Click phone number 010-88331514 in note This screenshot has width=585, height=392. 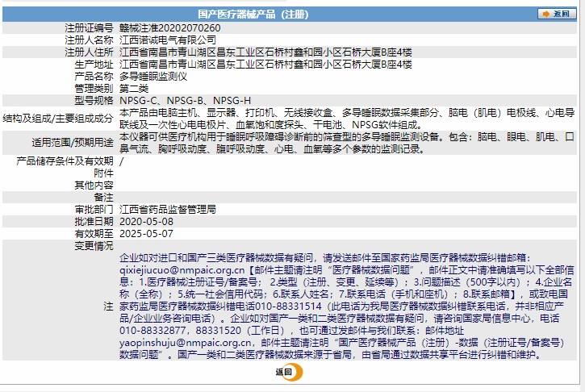[x=288, y=307]
